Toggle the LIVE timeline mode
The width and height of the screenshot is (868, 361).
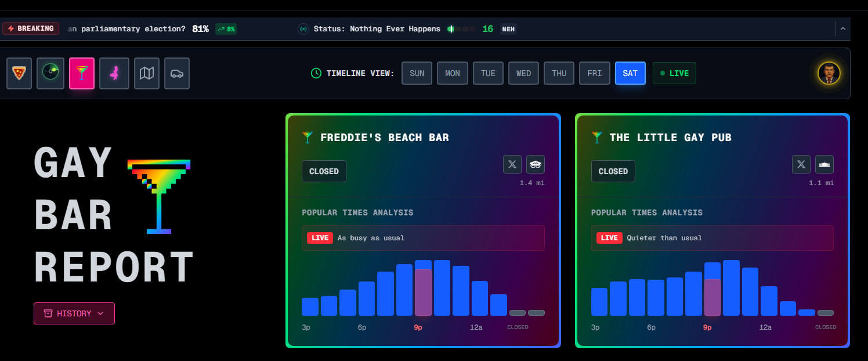click(x=674, y=73)
